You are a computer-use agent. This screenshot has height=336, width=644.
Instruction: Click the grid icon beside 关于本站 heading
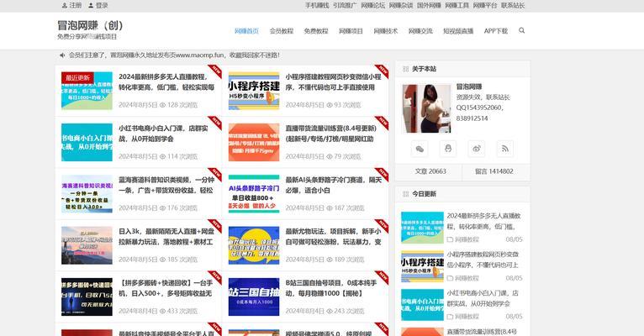[406, 69]
